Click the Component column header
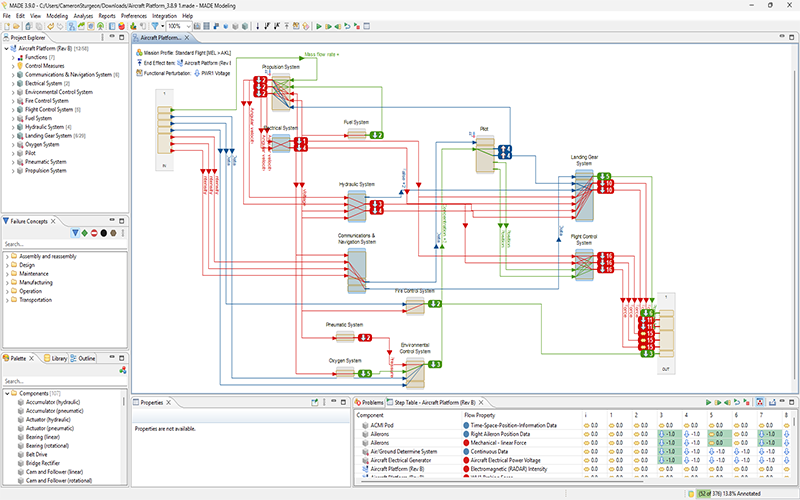 coord(370,415)
